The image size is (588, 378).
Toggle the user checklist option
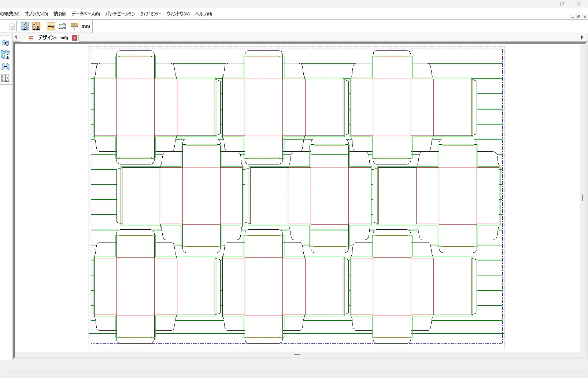point(36,26)
